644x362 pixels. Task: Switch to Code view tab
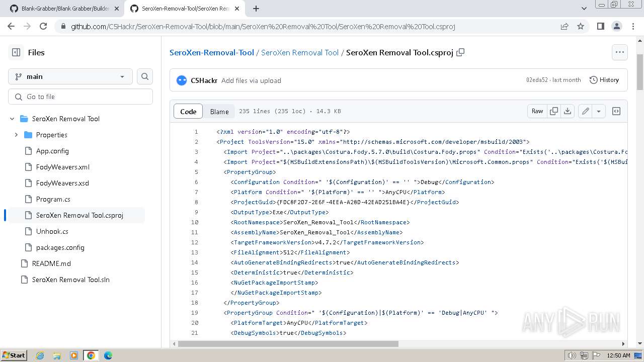[x=188, y=112]
